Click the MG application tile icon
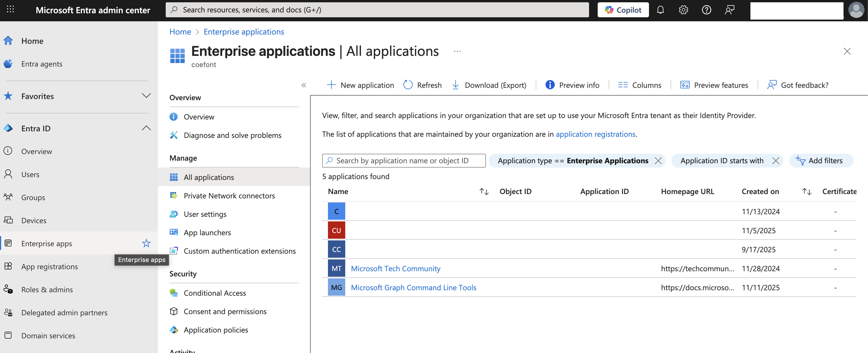The width and height of the screenshot is (868, 353). 336,287
